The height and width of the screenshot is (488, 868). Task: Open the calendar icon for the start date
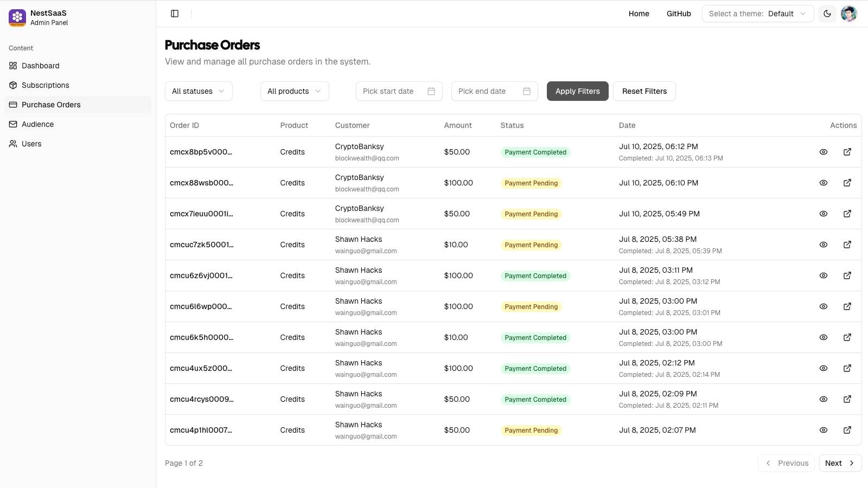(x=431, y=91)
